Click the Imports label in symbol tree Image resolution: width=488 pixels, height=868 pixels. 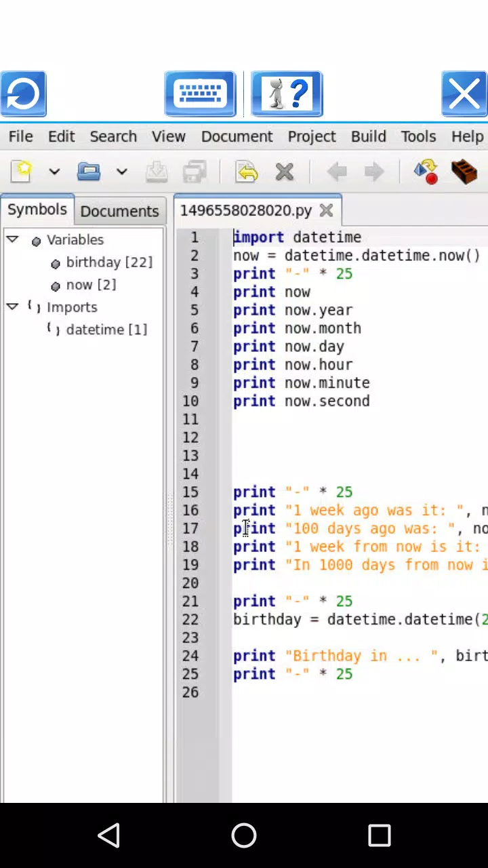tap(72, 307)
